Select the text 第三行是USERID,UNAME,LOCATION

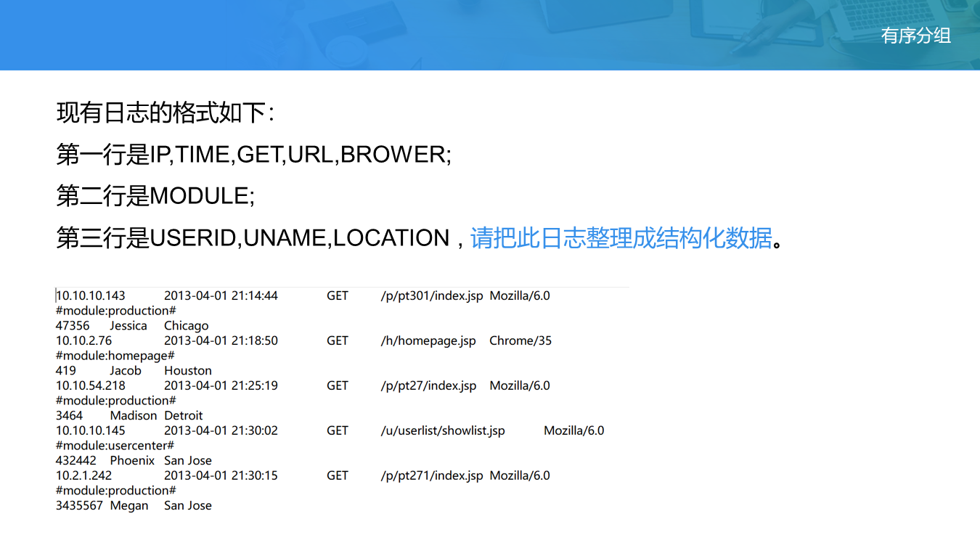point(253,238)
